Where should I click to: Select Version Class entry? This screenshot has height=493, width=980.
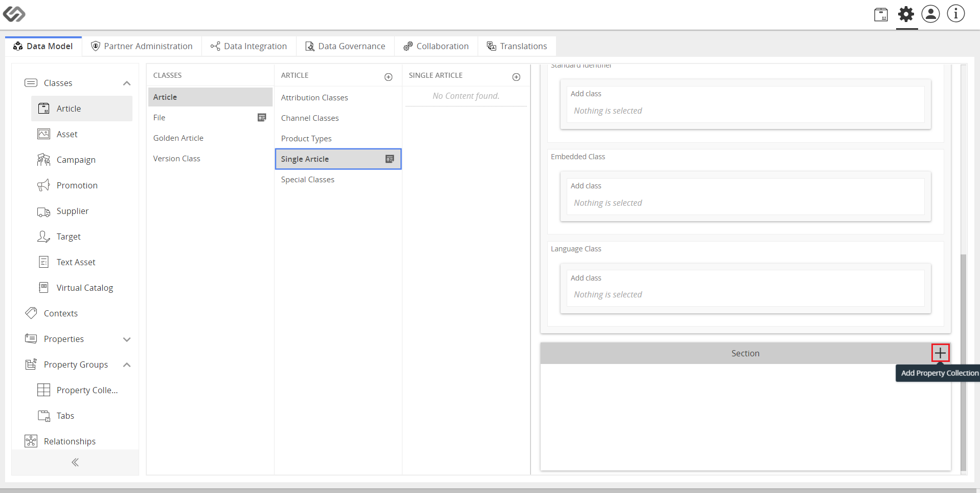[x=210, y=159]
